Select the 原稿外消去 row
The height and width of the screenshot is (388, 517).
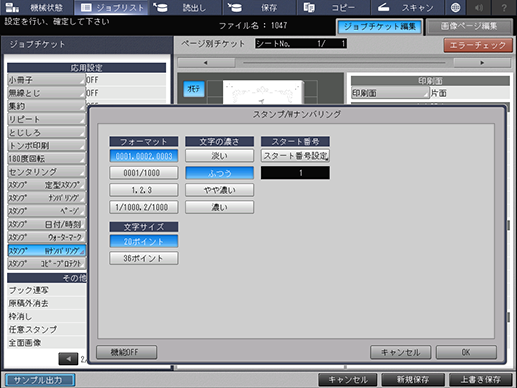[x=47, y=303]
